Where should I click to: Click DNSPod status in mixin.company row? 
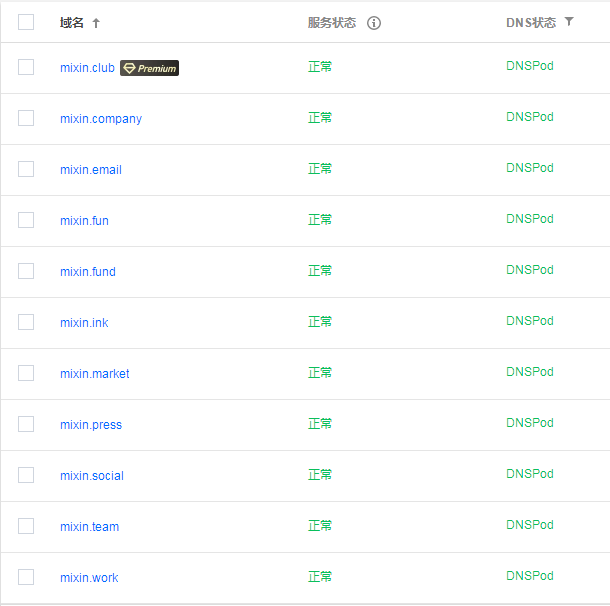coord(529,117)
